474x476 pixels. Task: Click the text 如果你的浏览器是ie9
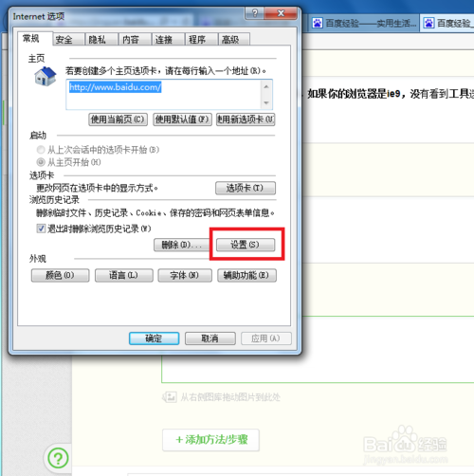click(x=355, y=94)
